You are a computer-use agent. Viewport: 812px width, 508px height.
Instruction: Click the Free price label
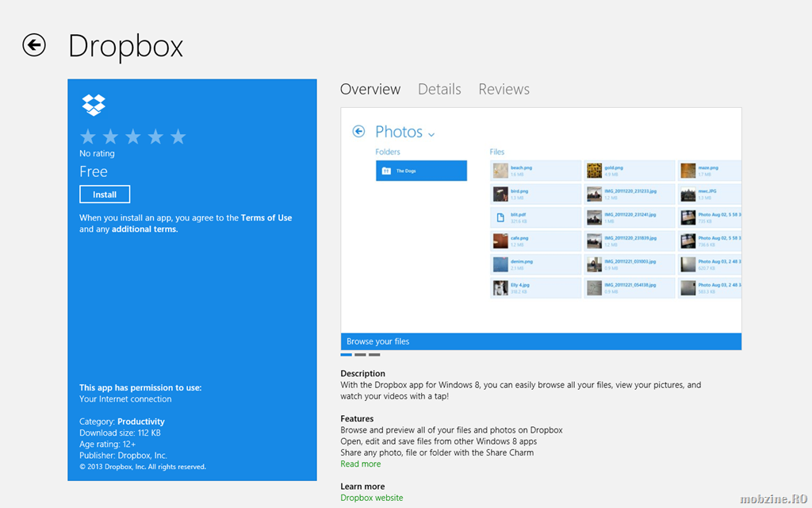[94, 171]
